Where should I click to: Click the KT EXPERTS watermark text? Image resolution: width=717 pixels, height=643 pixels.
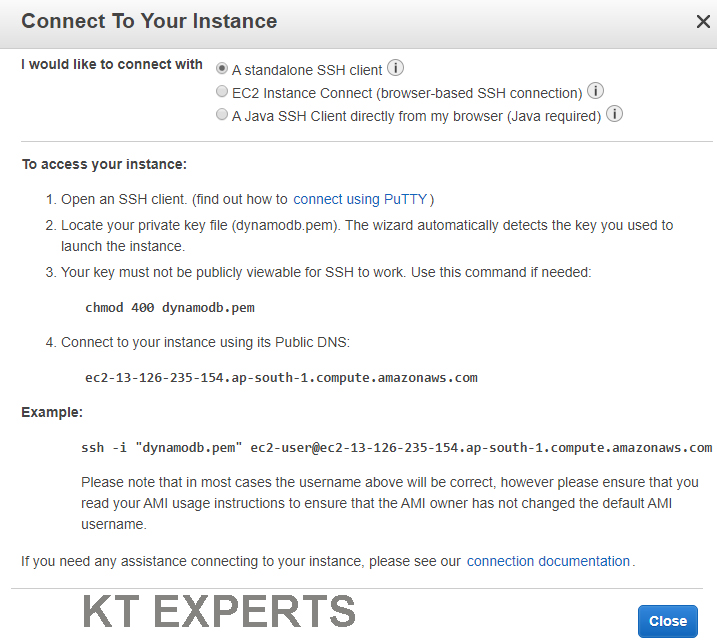click(219, 611)
